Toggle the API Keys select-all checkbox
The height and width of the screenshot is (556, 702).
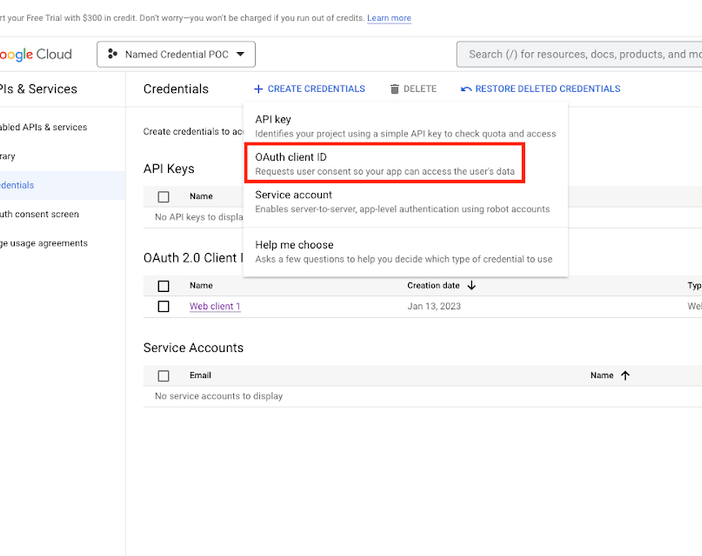click(163, 197)
